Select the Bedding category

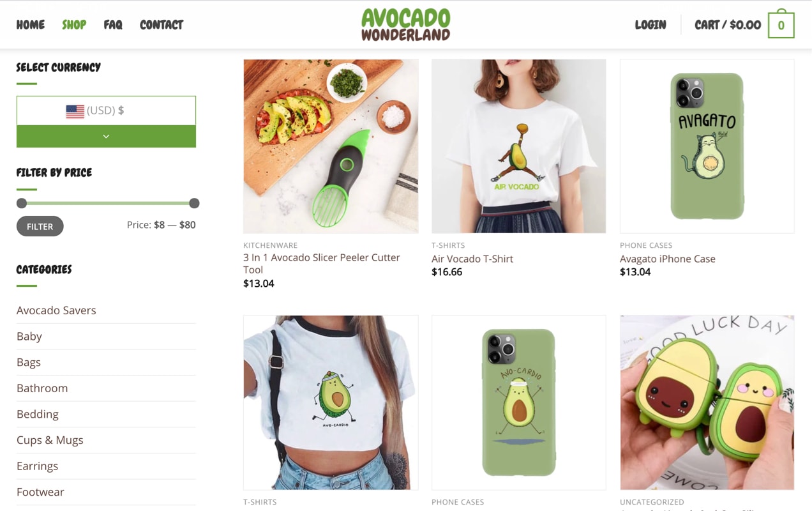tap(38, 414)
